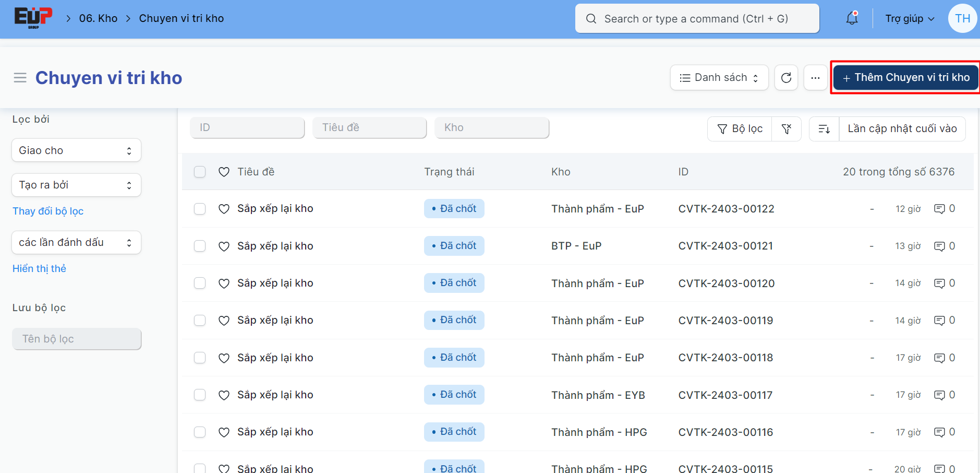Image resolution: width=980 pixels, height=473 pixels.
Task: Open the Danh sách view switcher
Action: tap(719, 78)
